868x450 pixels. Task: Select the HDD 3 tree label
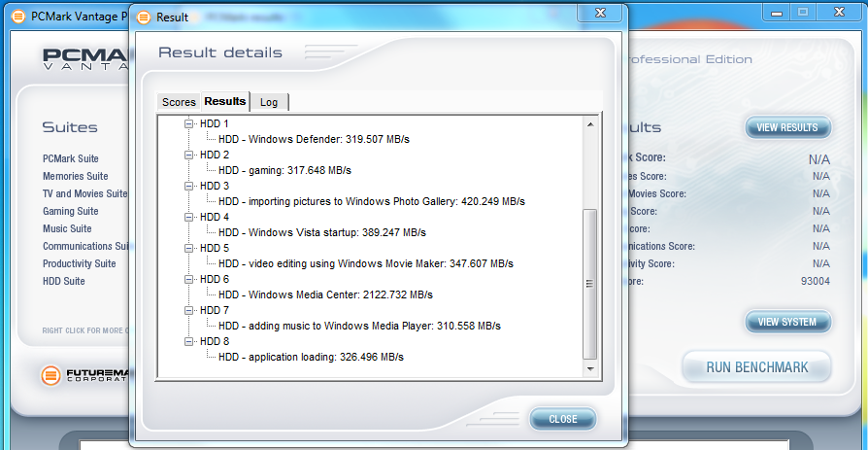tap(215, 186)
